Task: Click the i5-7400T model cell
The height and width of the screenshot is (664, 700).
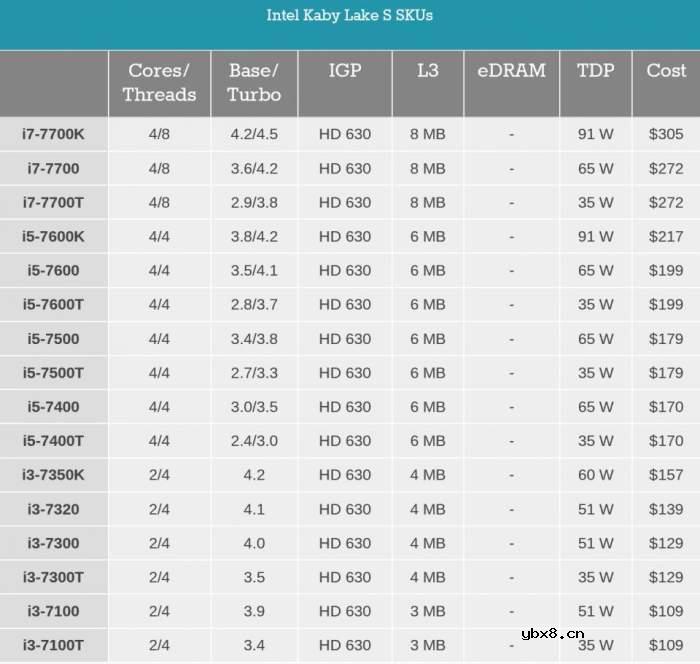Action: click(53, 441)
